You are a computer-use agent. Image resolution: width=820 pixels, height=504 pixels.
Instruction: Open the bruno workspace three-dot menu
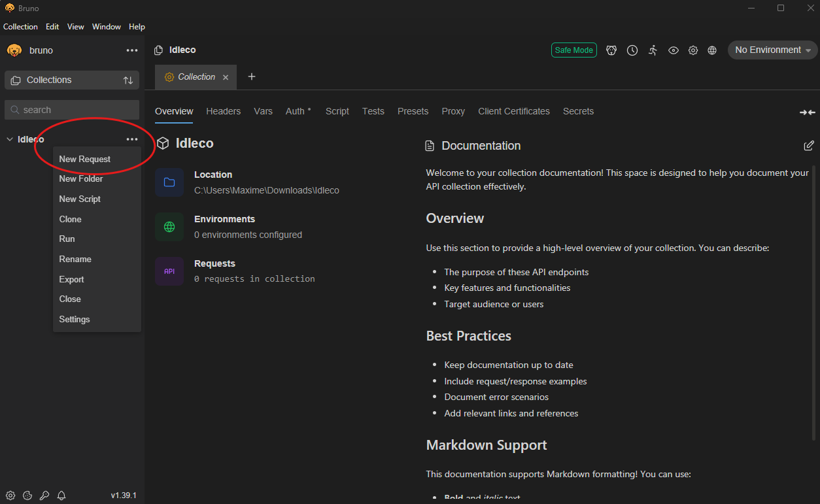coord(132,50)
